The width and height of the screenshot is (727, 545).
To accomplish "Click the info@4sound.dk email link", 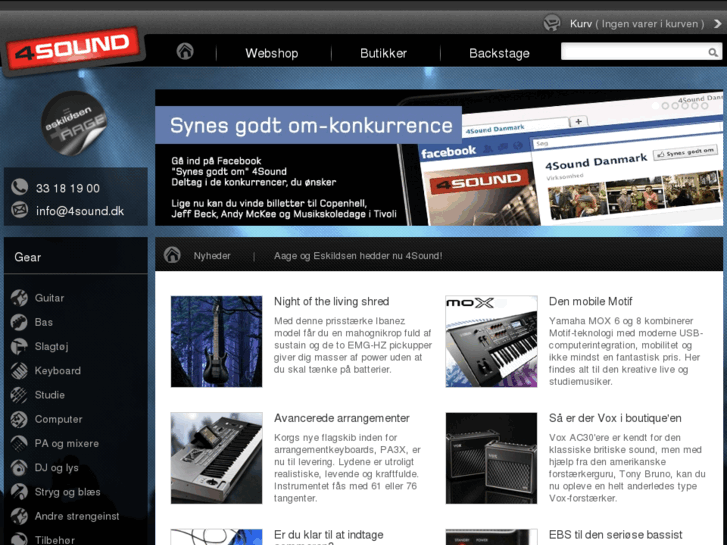I will pyautogui.click(x=80, y=211).
